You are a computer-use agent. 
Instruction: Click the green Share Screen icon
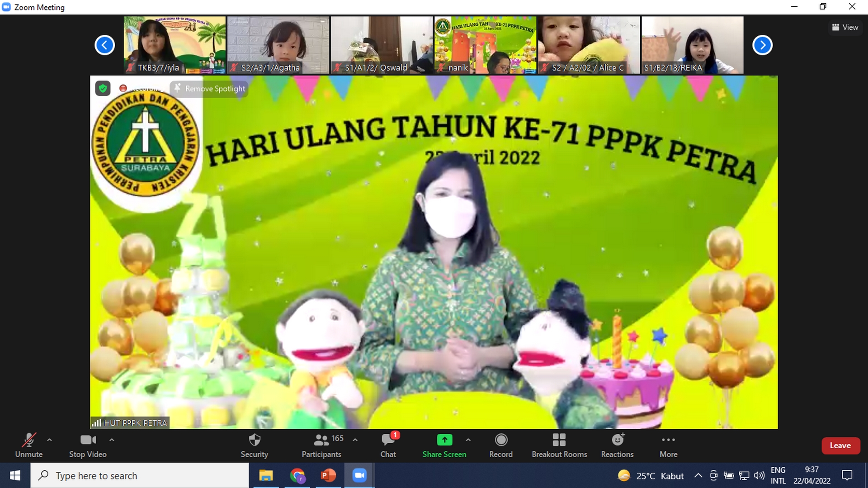pyautogui.click(x=444, y=440)
